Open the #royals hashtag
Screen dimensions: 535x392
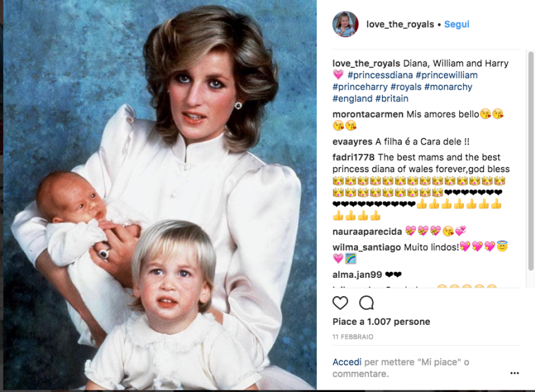[406, 87]
